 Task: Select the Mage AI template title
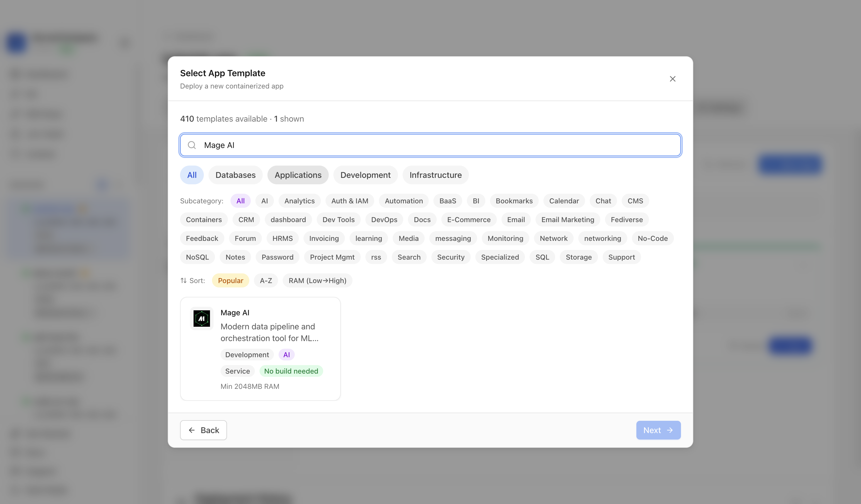pyautogui.click(x=235, y=312)
